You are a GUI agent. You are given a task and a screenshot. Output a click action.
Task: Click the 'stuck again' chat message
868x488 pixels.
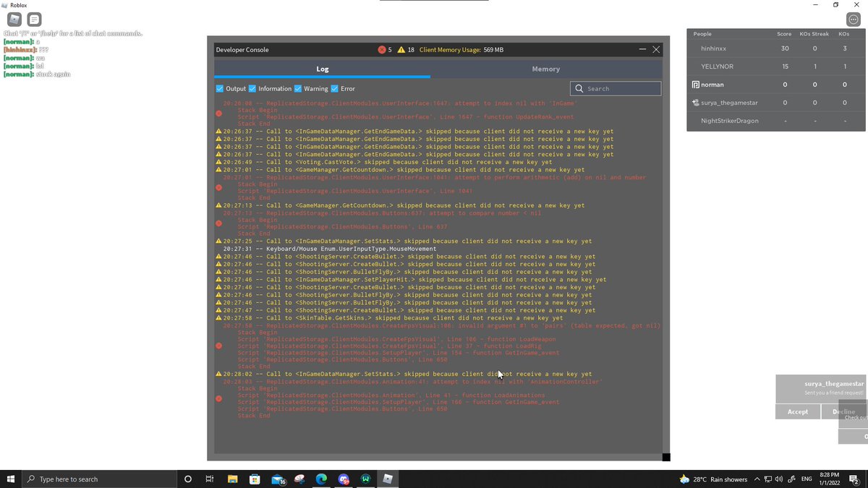click(53, 74)
